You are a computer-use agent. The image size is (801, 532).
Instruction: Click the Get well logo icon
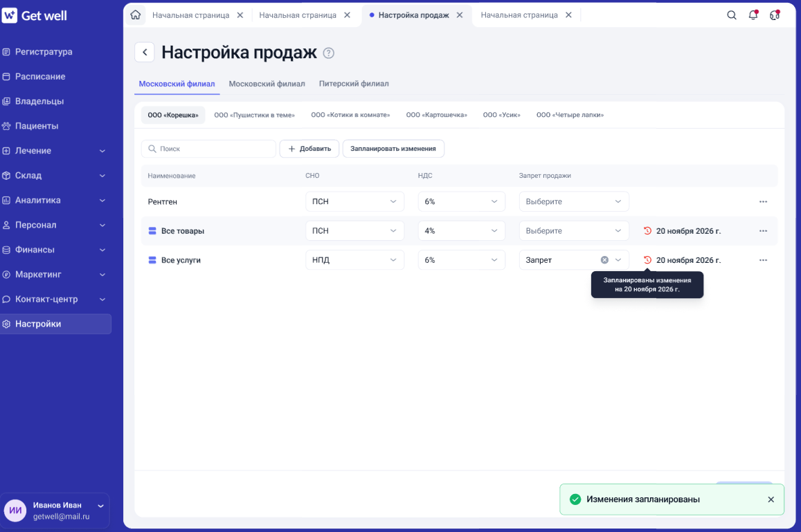coord(10,15)
